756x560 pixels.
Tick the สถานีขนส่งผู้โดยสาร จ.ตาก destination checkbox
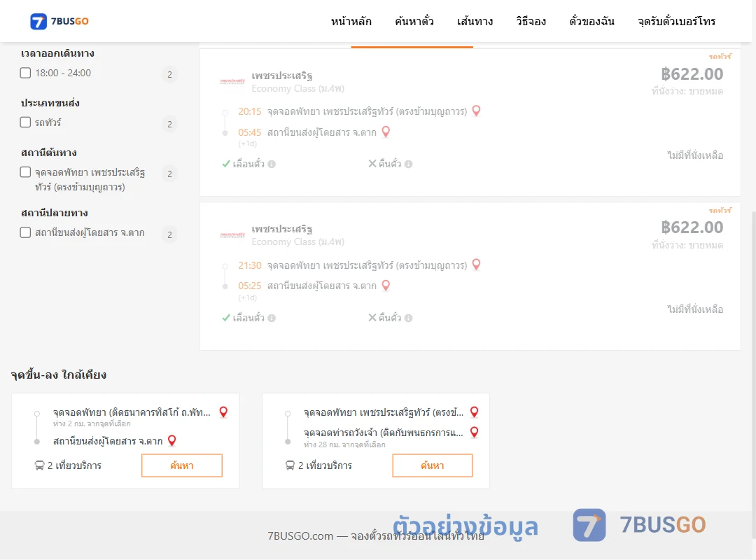(x=26, y=232)
